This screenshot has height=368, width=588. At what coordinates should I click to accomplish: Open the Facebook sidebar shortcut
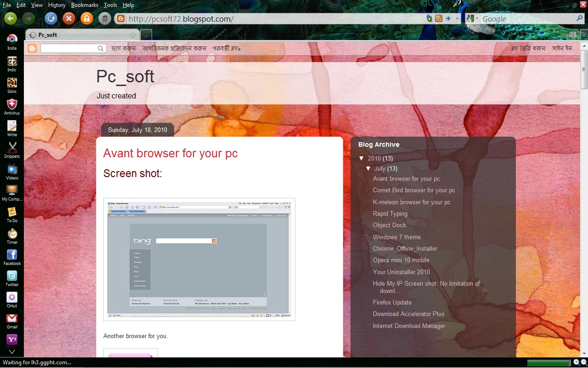tap(12, 258)
